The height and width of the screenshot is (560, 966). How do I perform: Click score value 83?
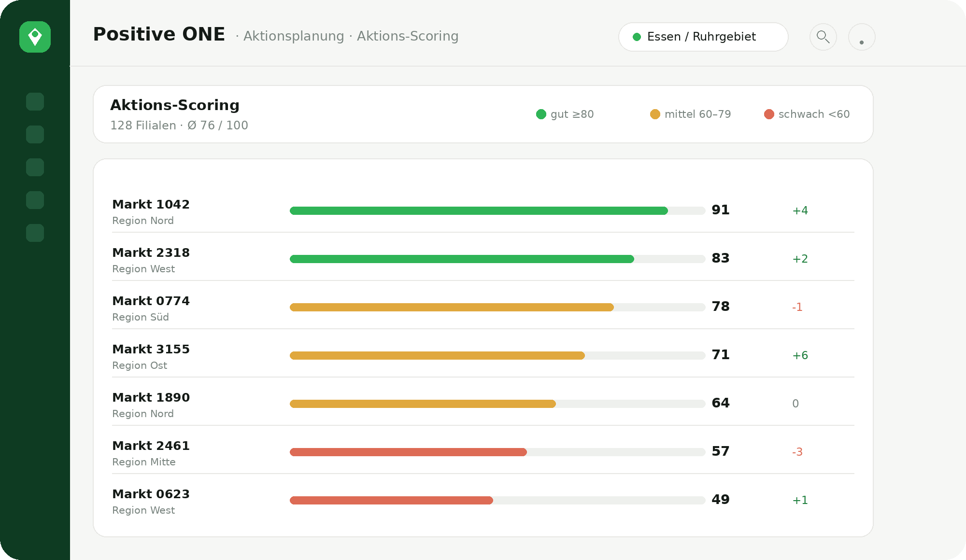[x=721, y=258]
